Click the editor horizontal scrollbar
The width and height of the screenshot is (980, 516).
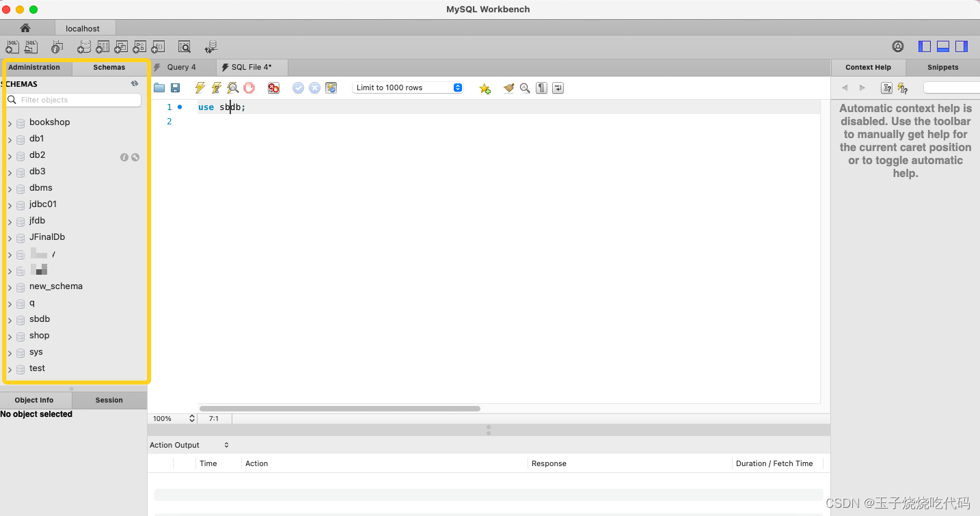coord(340,409)
